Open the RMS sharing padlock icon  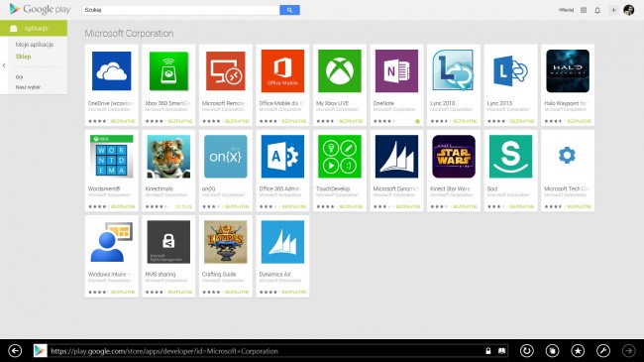pos(168,242)
